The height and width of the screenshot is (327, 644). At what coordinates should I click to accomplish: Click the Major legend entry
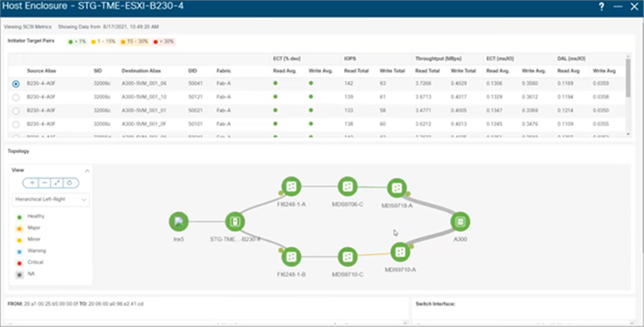28,228
